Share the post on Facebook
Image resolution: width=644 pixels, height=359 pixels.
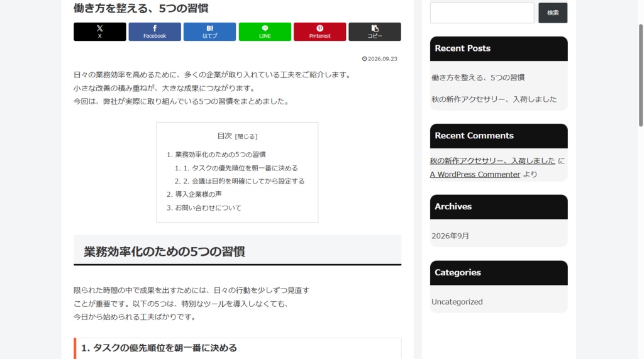[155, 31]
